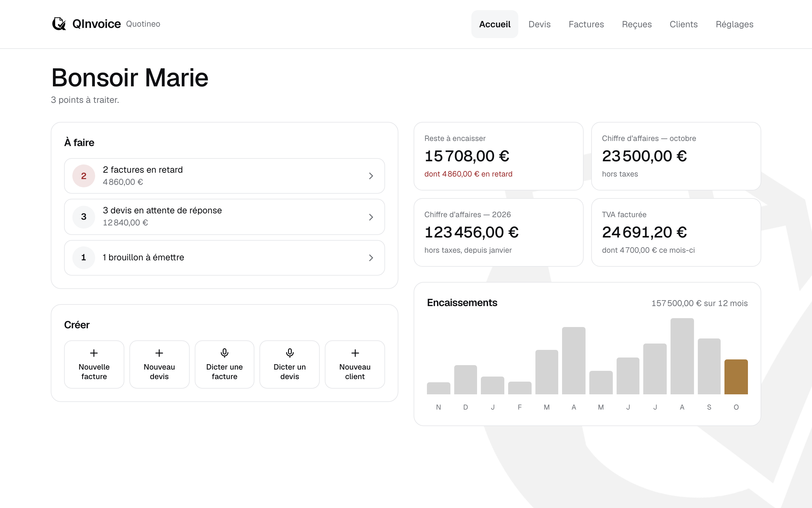Viewport: 812px width, 508px height.
Task: Click the 'Bonsoir Marie' greeting
Action: point(130,77)
